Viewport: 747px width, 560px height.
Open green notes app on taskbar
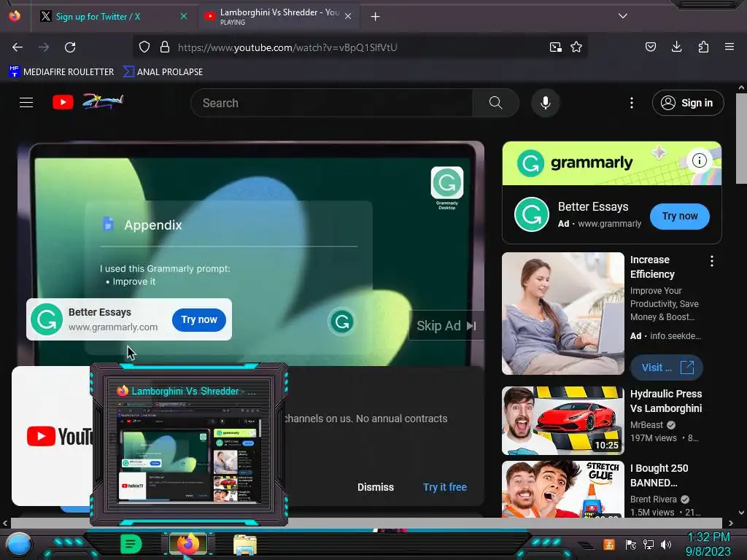click(131, 544)
